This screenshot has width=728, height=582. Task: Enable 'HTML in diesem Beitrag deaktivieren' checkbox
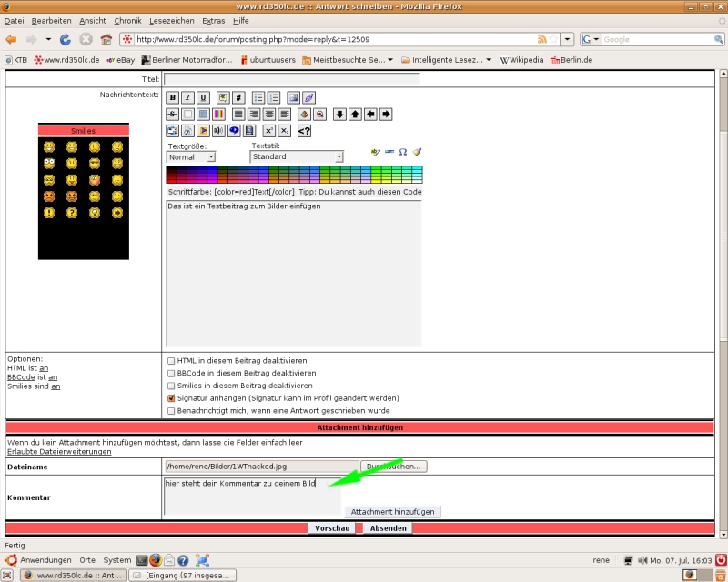[x=171, y=361]
